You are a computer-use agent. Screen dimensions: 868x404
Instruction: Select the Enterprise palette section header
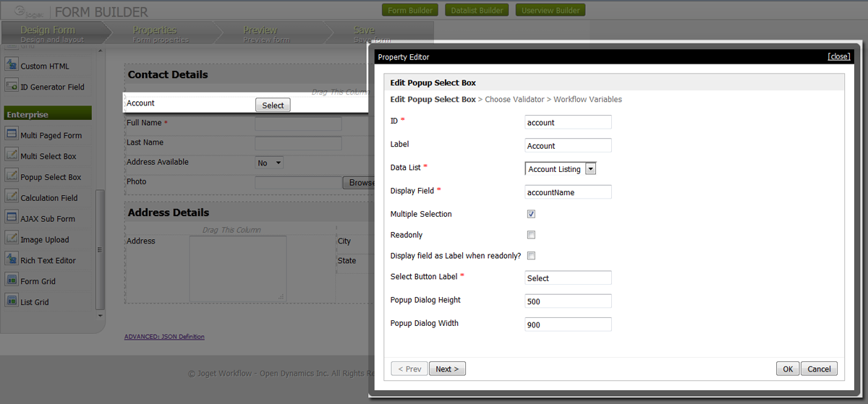(47, 114)
